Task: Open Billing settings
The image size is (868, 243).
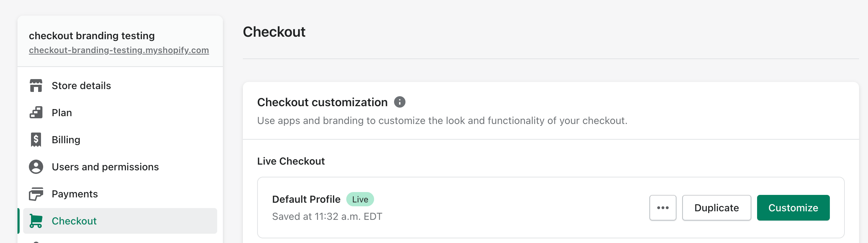Action: pos(66,140)
